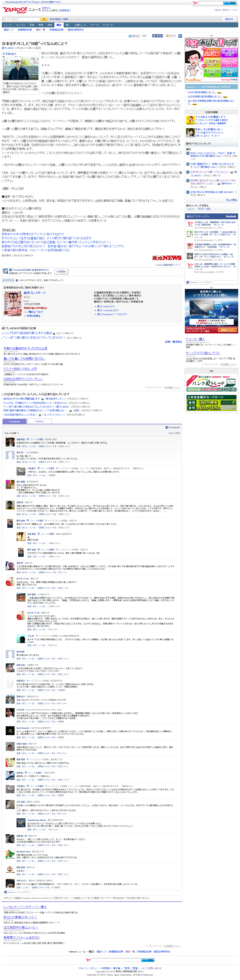Viewport: 240px width, 980px height.
Task: Click the Facebook share button above the article
Action: [x=157, y=36]
